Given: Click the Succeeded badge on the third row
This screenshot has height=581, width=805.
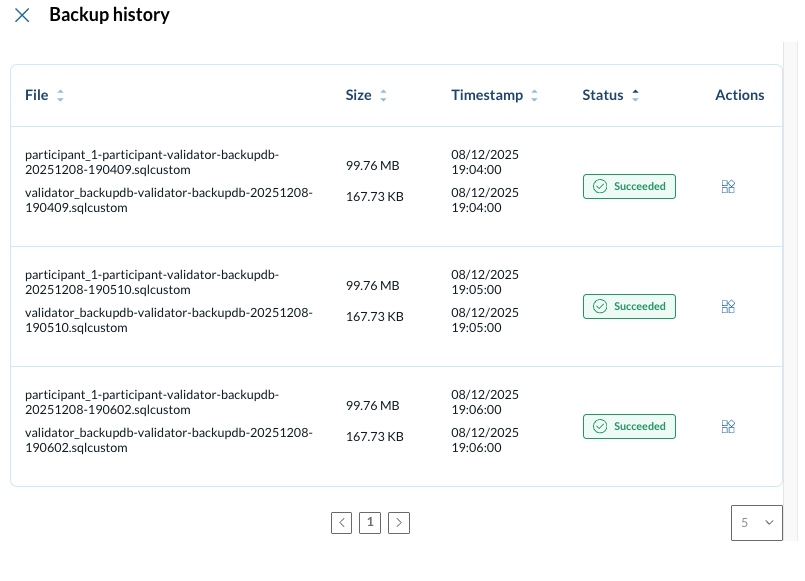Looking at the screenshot, I should tap(629, 426).
